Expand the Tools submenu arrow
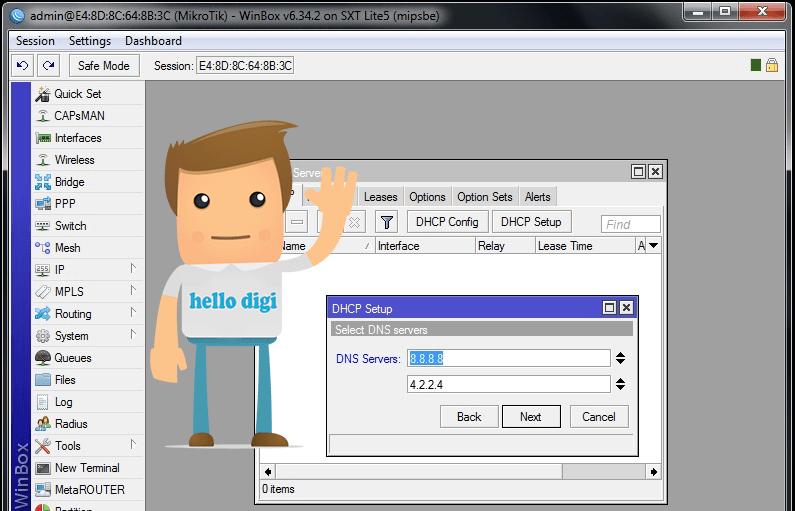This screenshot has height=511, width=795. click(133, 444)
